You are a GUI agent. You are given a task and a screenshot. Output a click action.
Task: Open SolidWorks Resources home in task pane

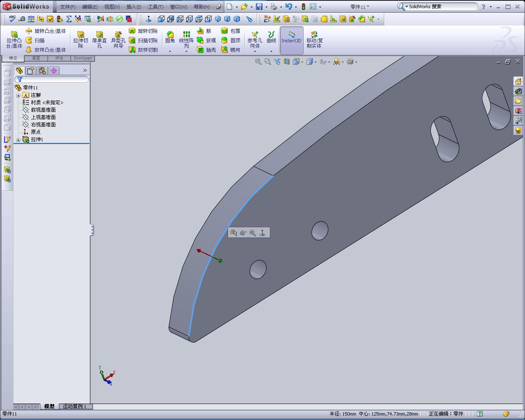click(518, 81)
